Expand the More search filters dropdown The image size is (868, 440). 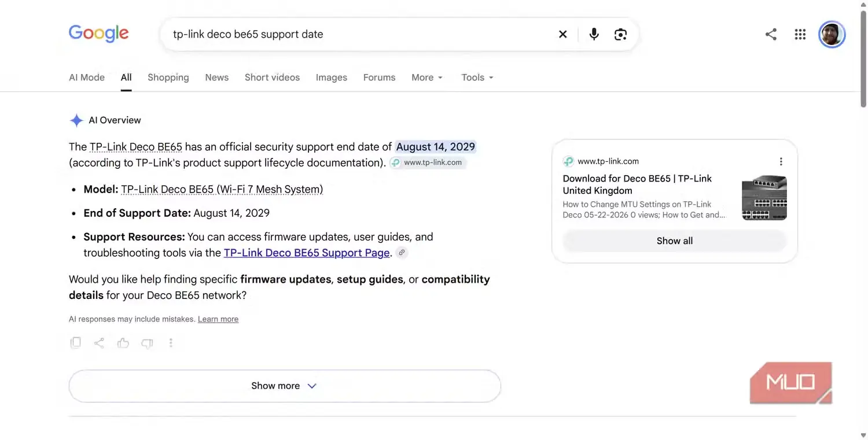click(427, 77)
